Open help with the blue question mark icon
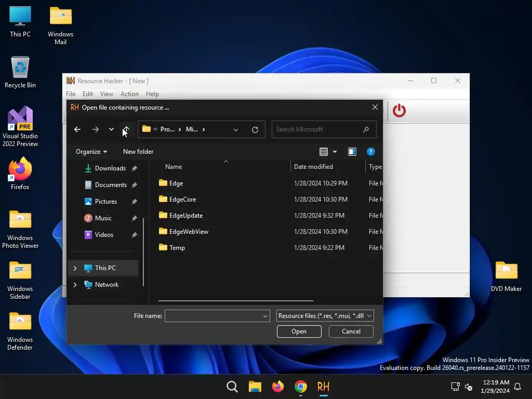 [371, 152]
